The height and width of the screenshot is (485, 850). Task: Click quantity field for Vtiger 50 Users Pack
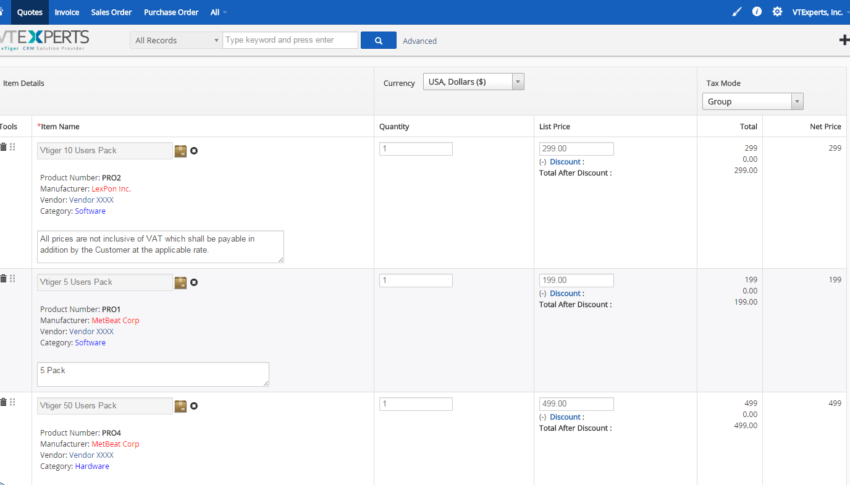416,404
